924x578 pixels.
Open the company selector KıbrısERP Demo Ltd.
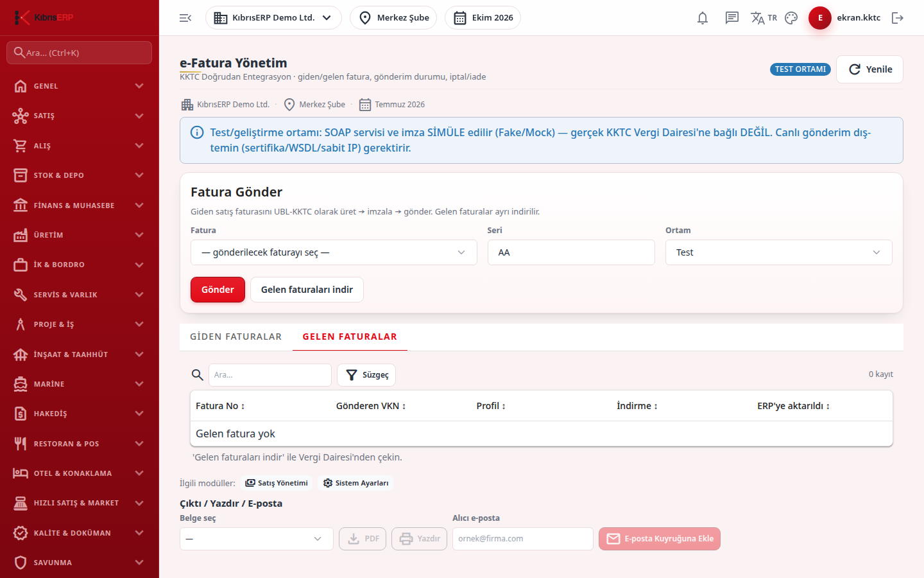273,18
